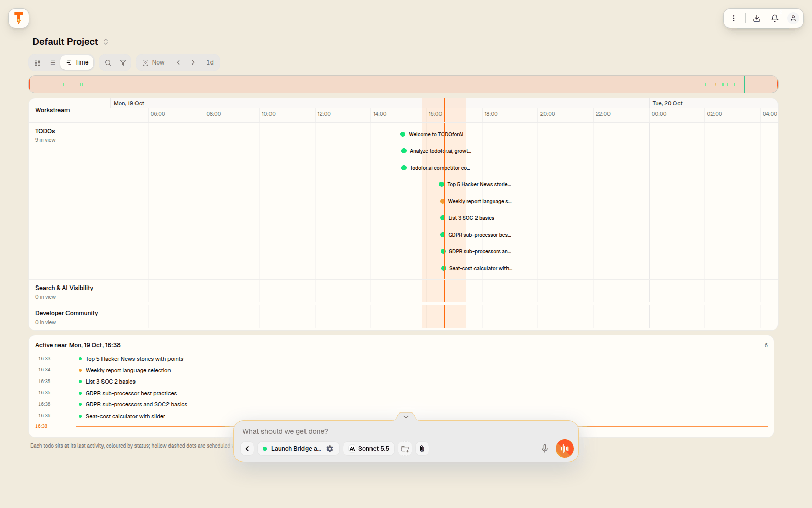Start the orange voice waveform button
Screen dimensions: 812x508
coord(565,449)
